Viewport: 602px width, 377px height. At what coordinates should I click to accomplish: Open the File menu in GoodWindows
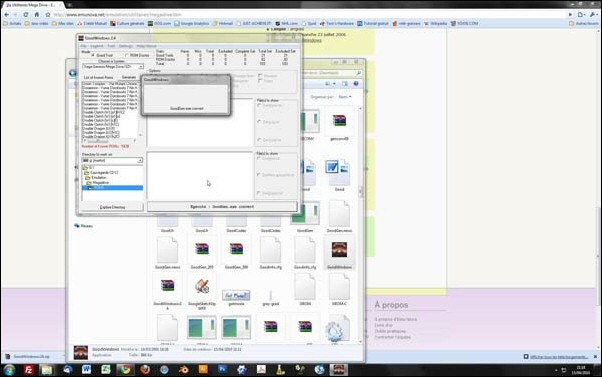(83, 46)
